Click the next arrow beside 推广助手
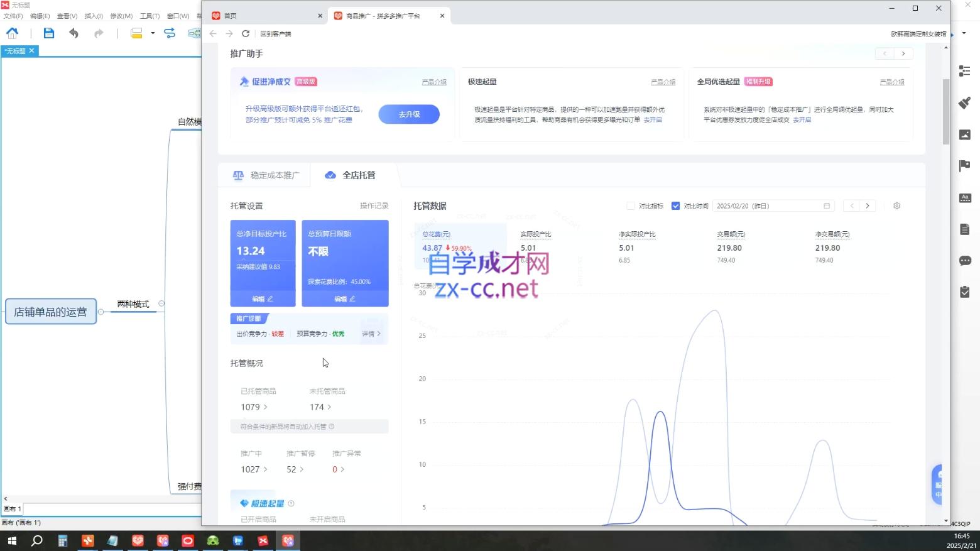Viewport: 980px width, 551px height. (x=903, y=53)
